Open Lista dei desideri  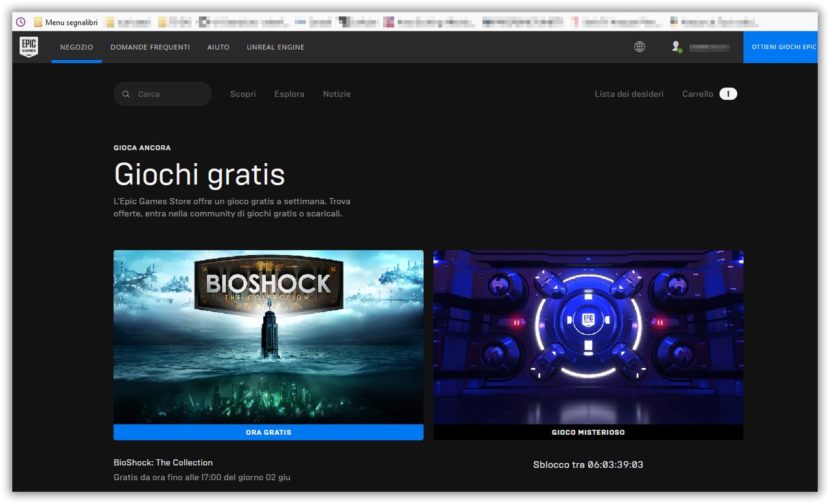coord(629,94)
